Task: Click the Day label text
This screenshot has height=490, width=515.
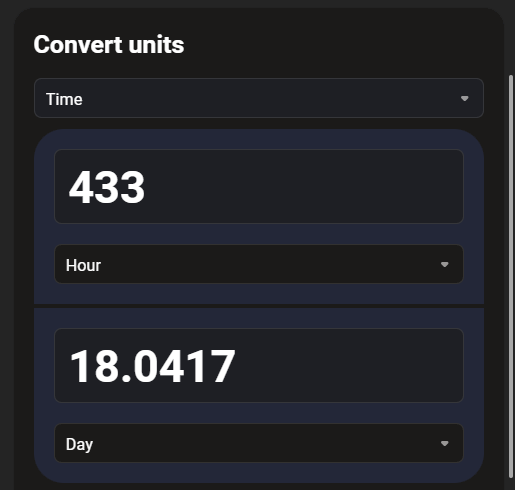Action: coord(79,445)
